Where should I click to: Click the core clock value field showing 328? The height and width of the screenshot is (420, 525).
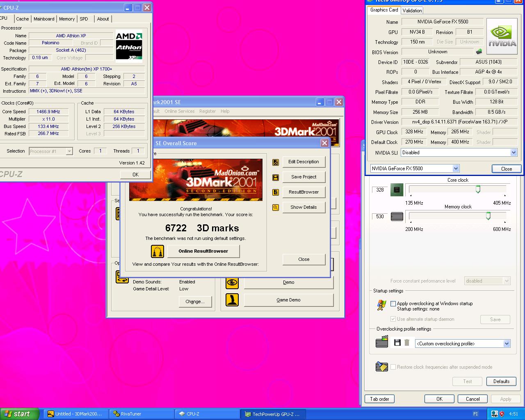click(380, 190)
